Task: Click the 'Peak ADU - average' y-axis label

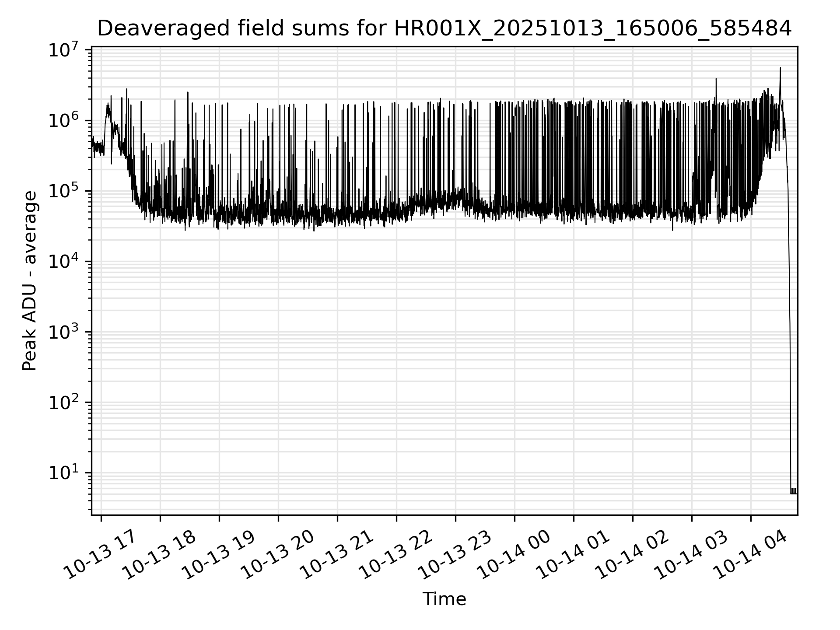Action: click(x=30, y=281)
